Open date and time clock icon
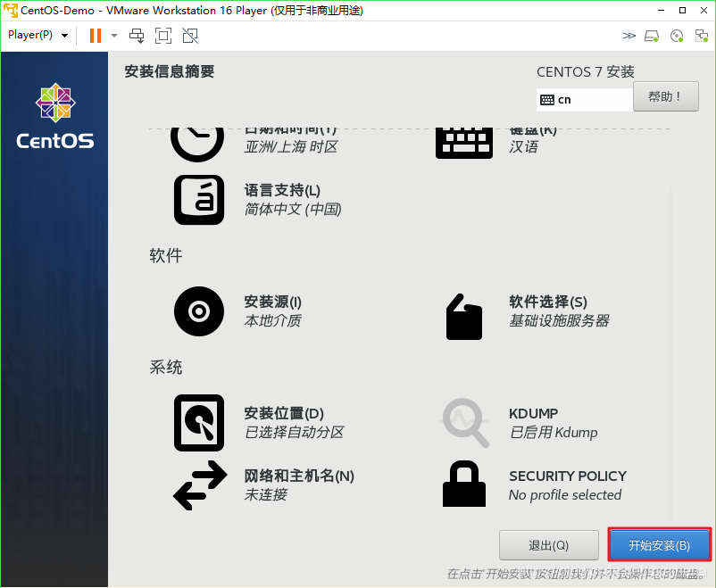This screenshot has height=588, width=716. pos(197,143)
